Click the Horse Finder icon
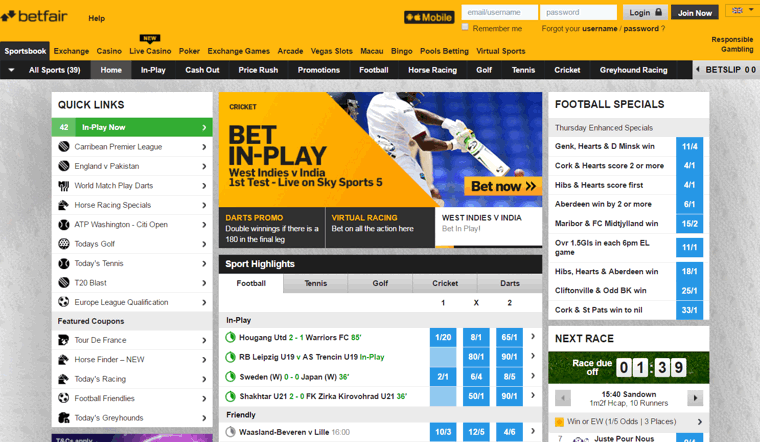The height and width of the screenshot is (442, 760). click(63, 360)
